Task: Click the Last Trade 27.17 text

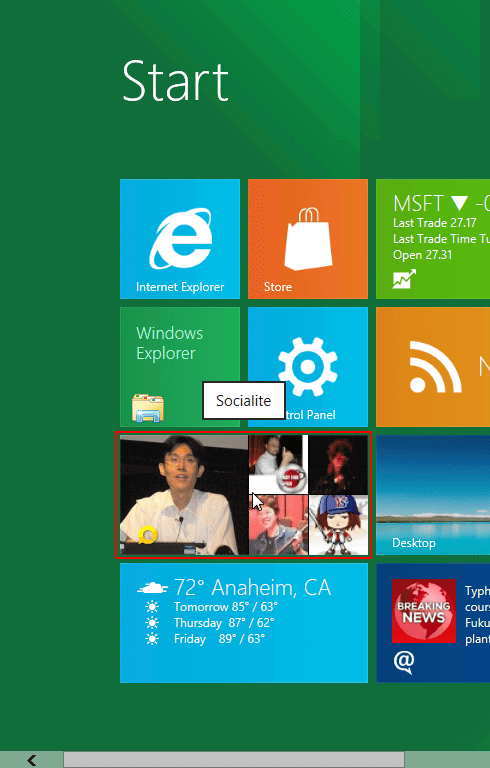Action: [x=435, y=223]
